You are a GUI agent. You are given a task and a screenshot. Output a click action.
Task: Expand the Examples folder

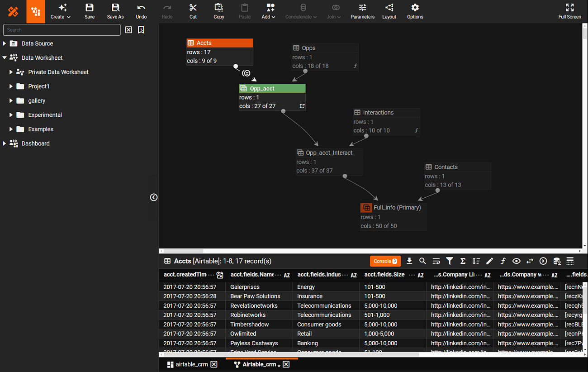click(x=11, y=129)
